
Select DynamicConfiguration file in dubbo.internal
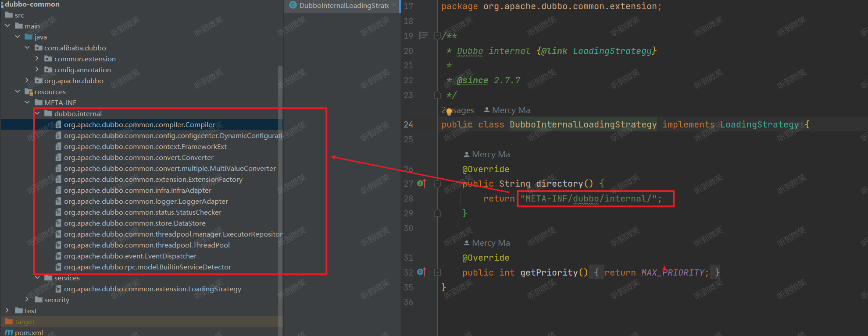point(173,136)
